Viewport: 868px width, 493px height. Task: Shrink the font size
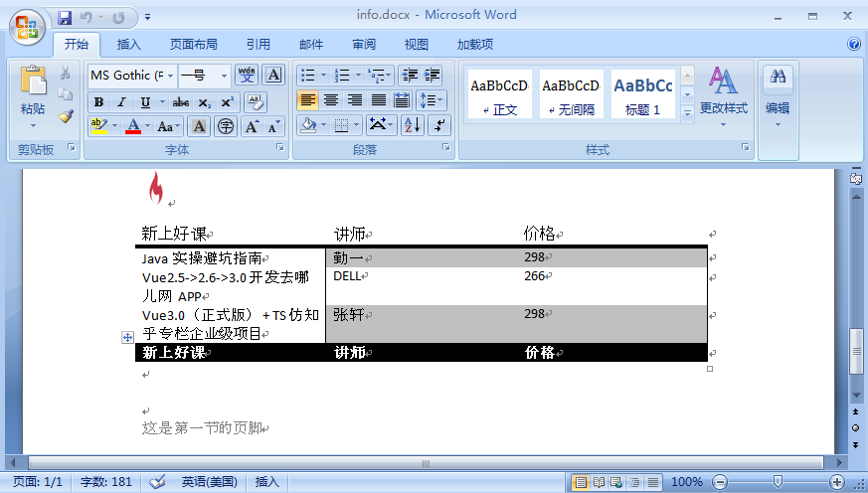(x=274, y=126)
